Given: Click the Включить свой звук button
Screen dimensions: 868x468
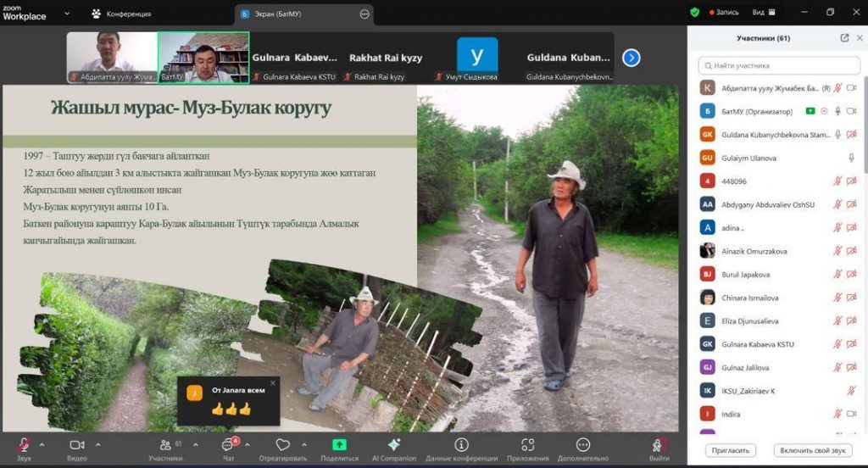Looking at the screenshot, I should click(x=812, y=450).
